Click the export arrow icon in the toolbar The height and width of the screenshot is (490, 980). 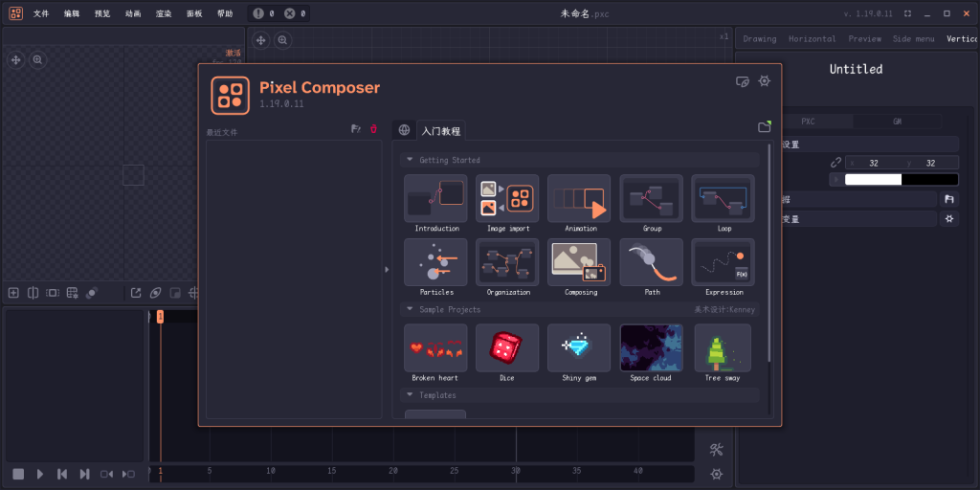coord(136,293)
